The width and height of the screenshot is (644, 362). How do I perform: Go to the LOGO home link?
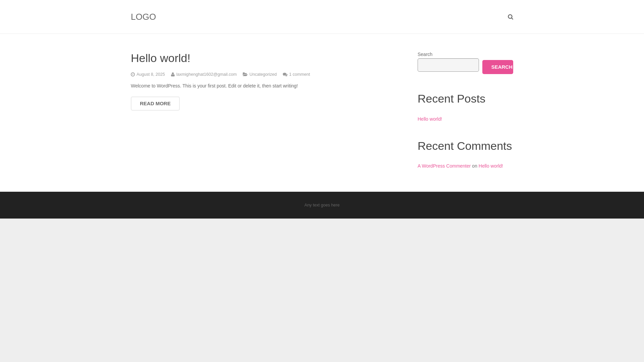(143, 17)
